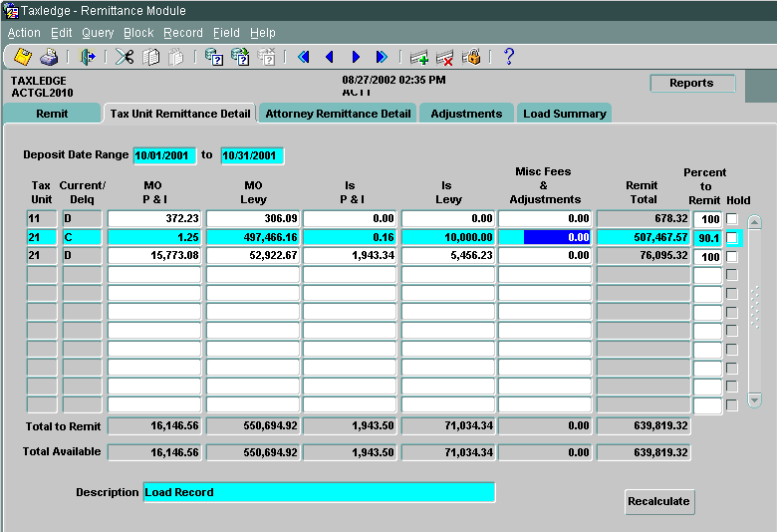
Task: Go to first record arrow
Action: pos(304,57)
